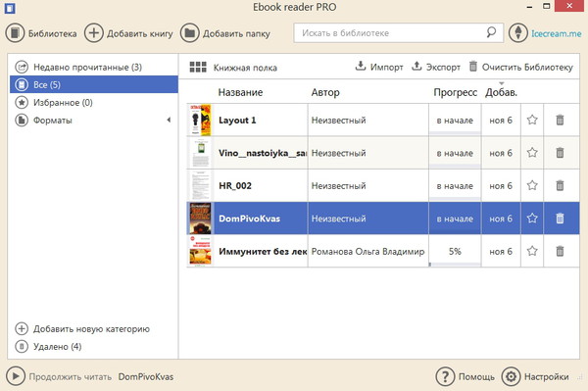Click Add new category plus icon
This screenshot has width=588, height=391.
[x=22, y=328]
